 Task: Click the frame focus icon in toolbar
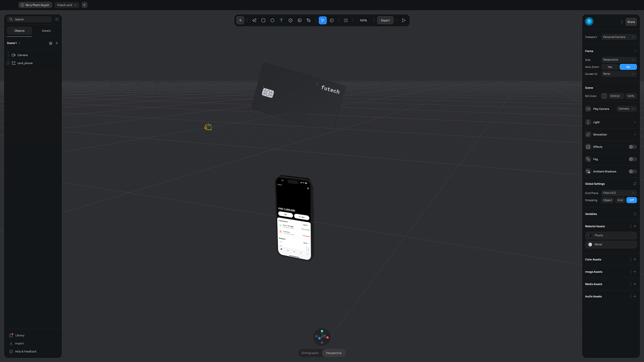click(346, 20)
